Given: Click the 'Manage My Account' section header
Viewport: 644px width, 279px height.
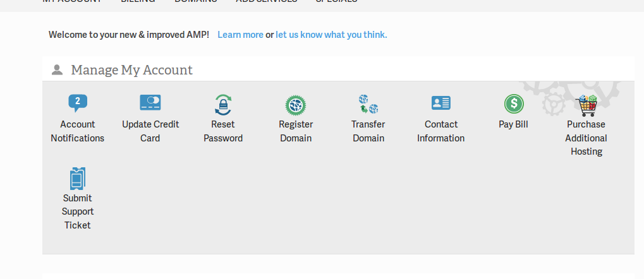Looking at the screenshot, I should click(x=131, y=70).
